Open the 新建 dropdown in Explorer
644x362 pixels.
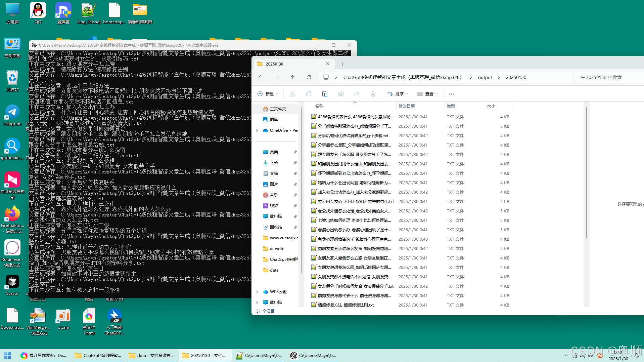[268, 94]
